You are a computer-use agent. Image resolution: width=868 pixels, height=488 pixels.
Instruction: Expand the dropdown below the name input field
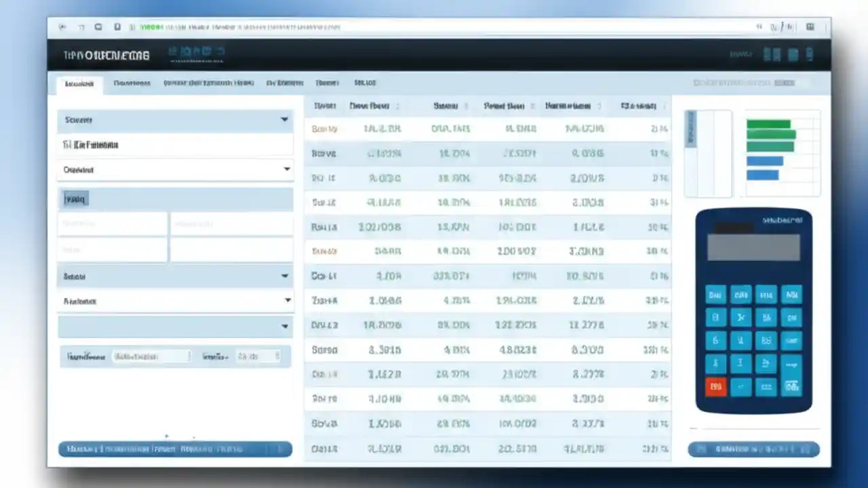175,170
